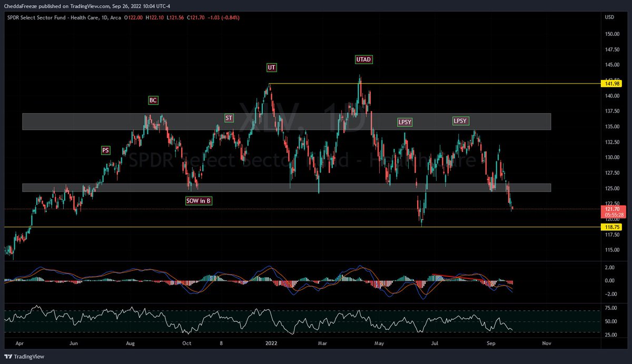Image resolution: width=632 pixels, height=364 pixels.
Task: Select the ST annotation label
Action: click(x=229, y=118)
